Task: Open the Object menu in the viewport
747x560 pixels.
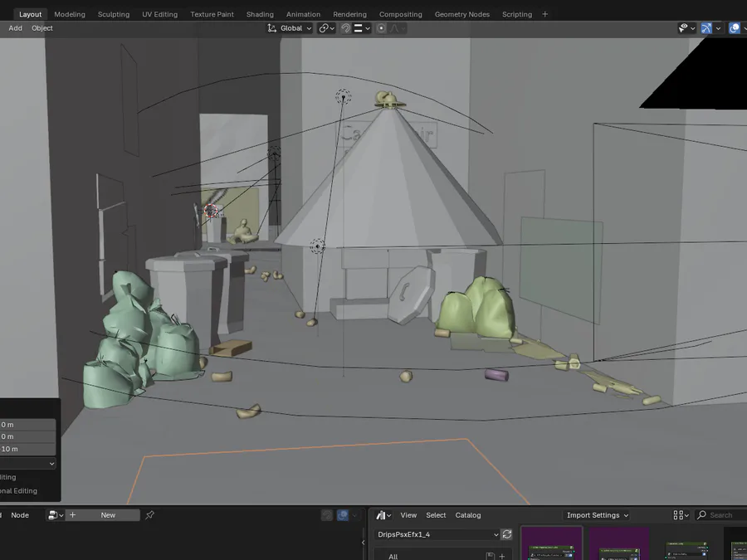Action: tap(42, 28)
